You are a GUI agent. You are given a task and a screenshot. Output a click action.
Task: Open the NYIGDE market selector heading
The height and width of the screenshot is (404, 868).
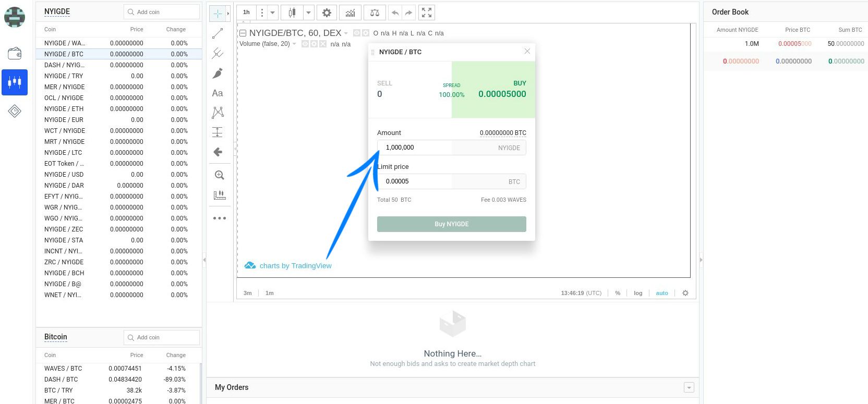[57, 11]
